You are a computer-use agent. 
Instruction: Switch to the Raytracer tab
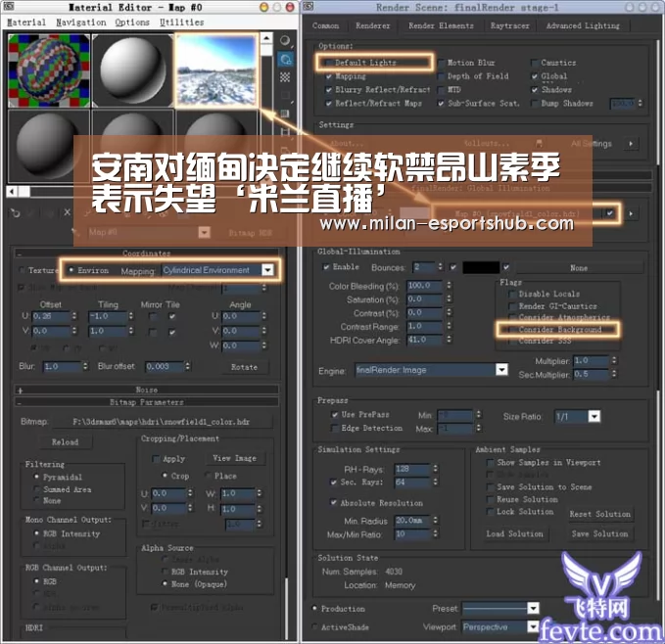pyautogui.click(x=510, y=25)
